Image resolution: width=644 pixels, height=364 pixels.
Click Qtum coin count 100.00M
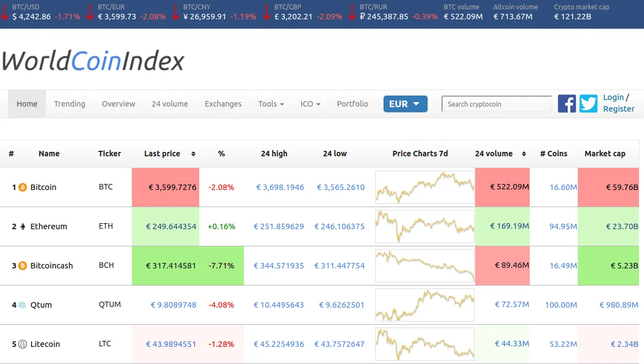[561, 305]
